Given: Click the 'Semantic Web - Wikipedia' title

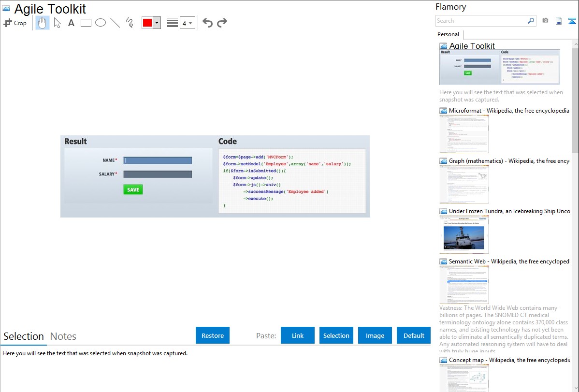Looking at the screenshot, I should [x=509, y=261].
